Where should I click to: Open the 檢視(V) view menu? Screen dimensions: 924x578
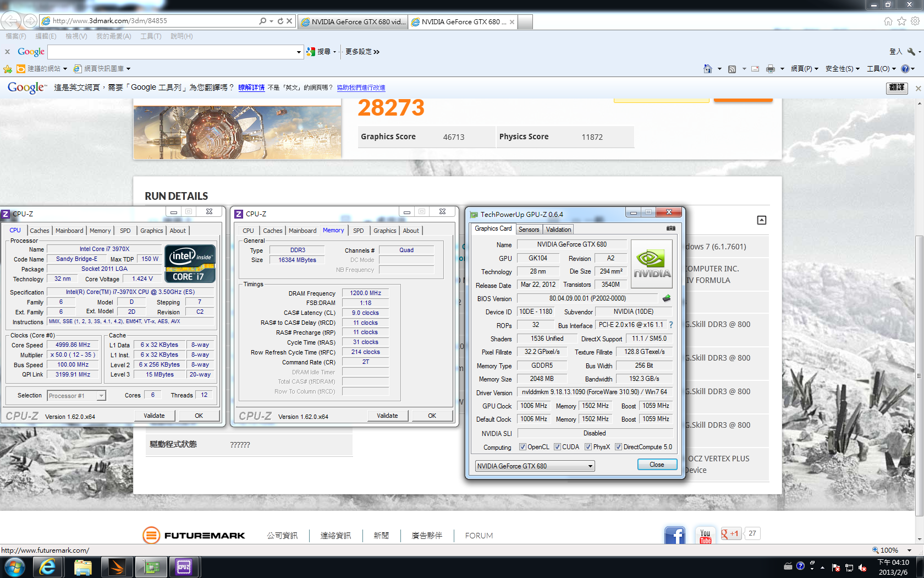[76, 36]
